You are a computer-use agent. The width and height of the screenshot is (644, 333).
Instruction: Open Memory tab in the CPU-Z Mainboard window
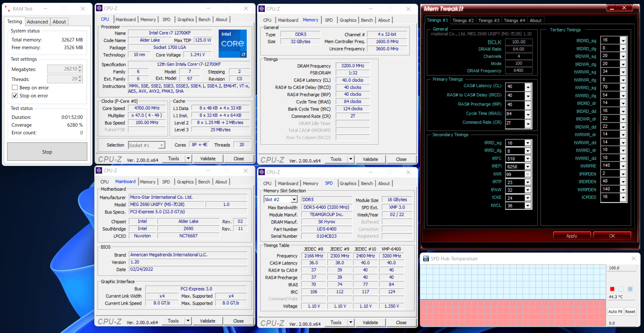[x=148, y=182]
